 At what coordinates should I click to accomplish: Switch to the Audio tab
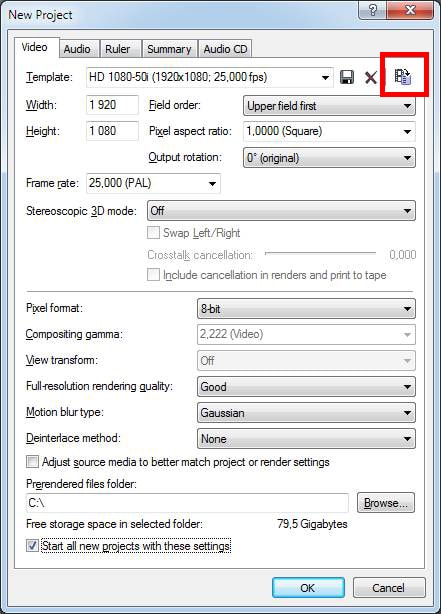pyautogui.click(x=77, y=49)
